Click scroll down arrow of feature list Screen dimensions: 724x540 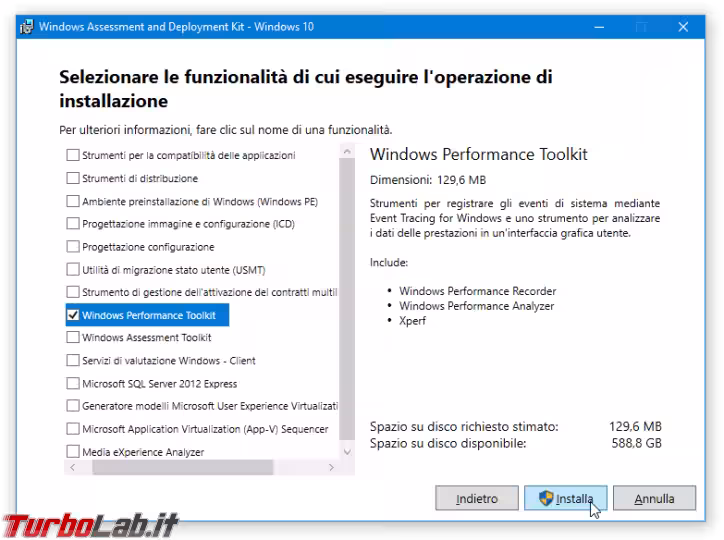click(347, 452)
